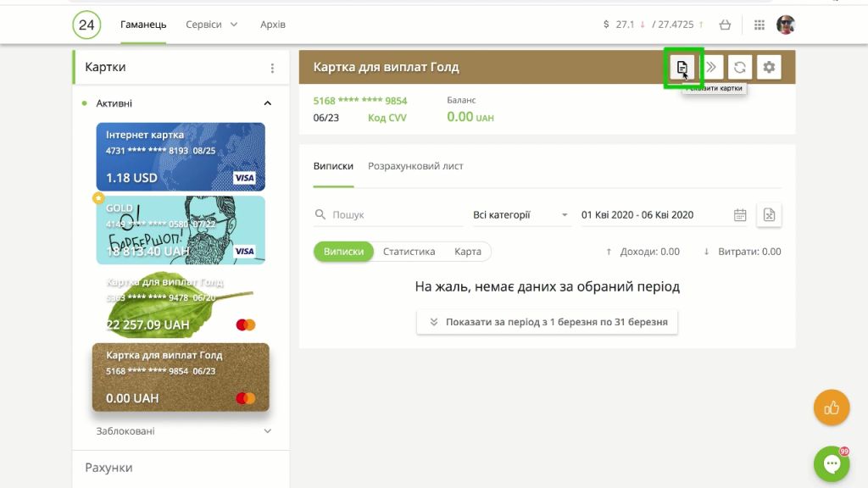Click Показати за період з 1 березня button
The width and height of the screenshot is (868, 488).
pos(547,322)
